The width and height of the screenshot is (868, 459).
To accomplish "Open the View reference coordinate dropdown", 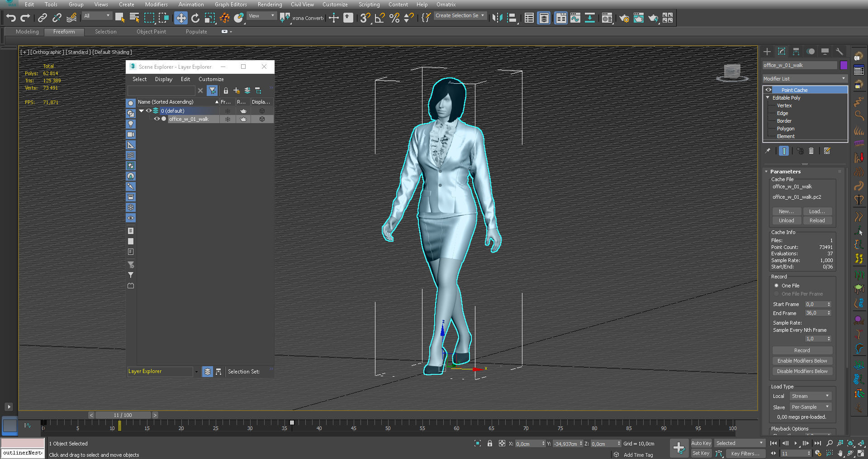I will point(262,16).
